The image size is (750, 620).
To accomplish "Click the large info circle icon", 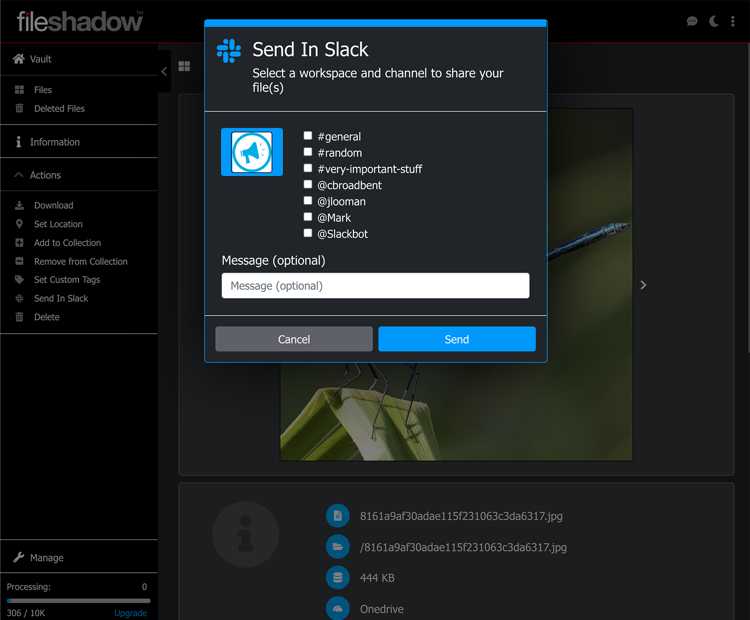I will pyautogui.click(x=245, y=534).
